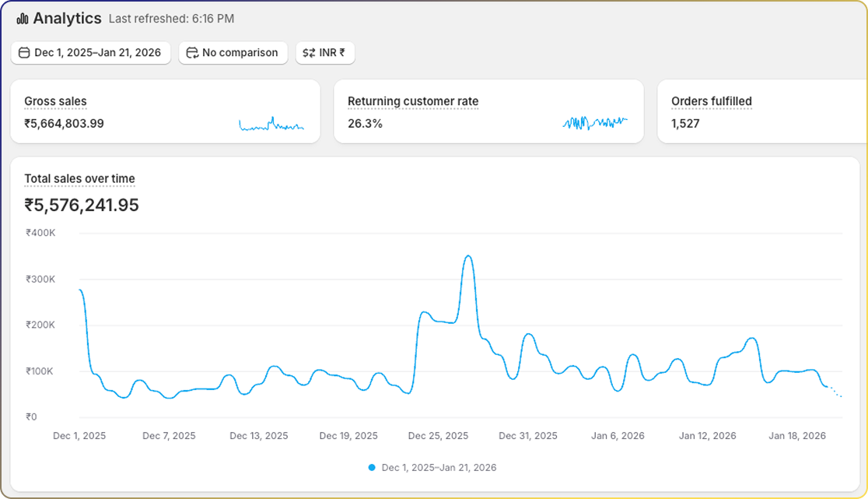Click the ₹5,576,241.95 total sales value

(x=82, y=206)
